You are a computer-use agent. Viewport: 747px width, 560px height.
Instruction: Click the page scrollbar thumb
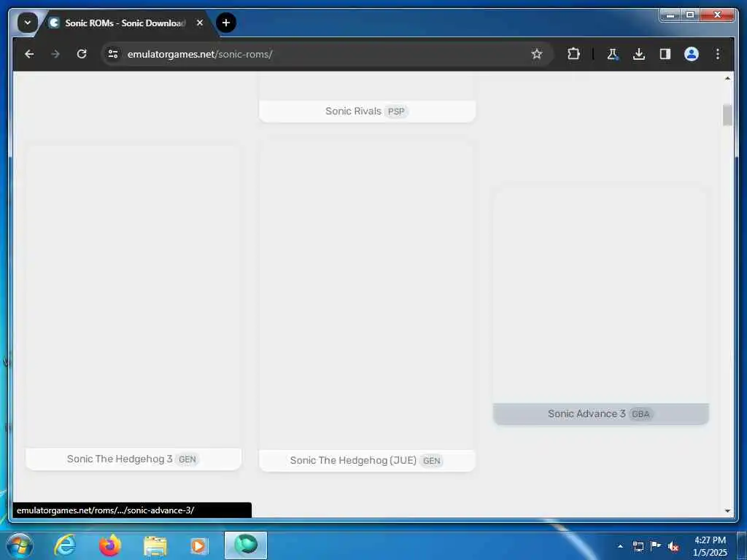(x=727, y=115)
